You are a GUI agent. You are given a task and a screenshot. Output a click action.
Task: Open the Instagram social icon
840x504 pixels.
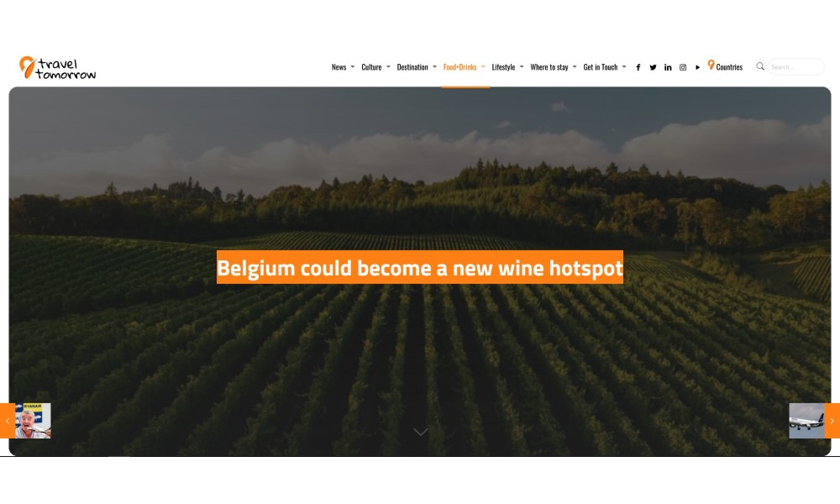tap(683, 67)
